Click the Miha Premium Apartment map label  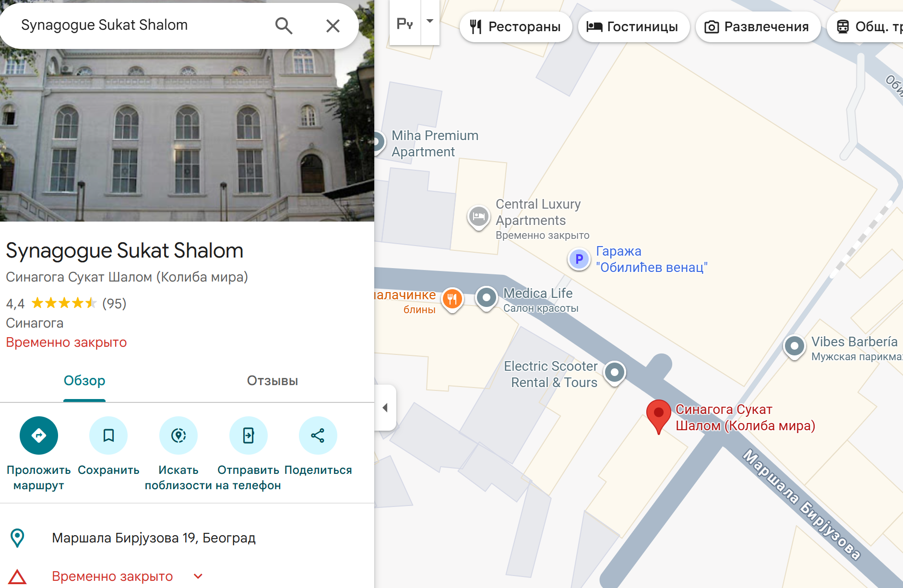coord(435,143)
